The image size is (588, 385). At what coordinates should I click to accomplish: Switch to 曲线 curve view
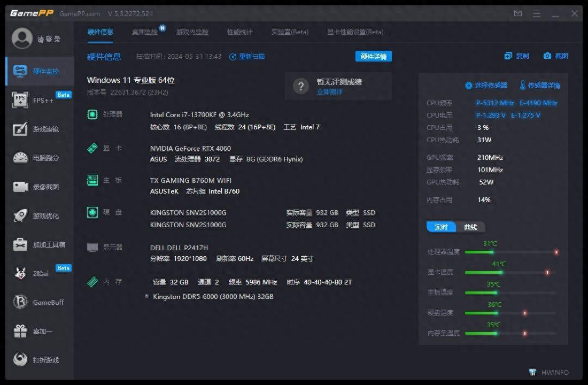click(470, 227)
